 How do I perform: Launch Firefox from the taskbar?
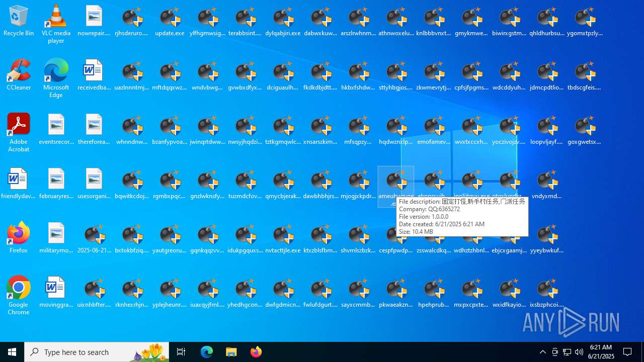click(256, 352)
